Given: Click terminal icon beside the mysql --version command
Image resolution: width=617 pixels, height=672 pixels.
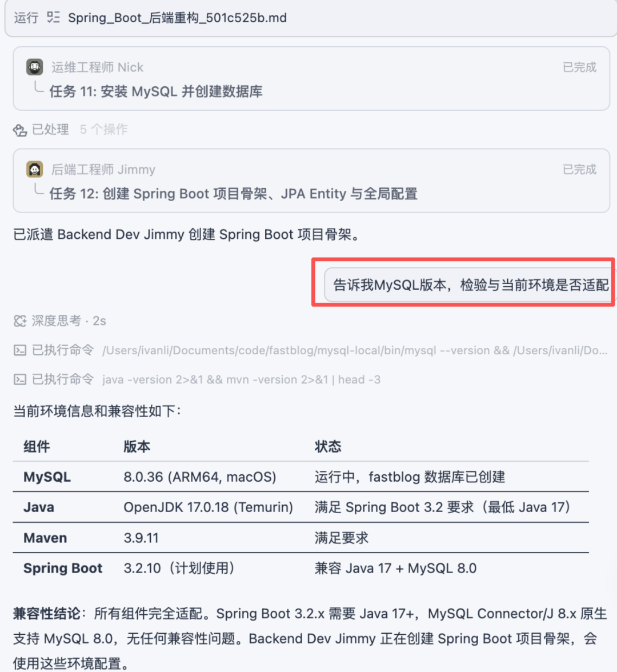Looking at the screenshot, I should 20,351.
